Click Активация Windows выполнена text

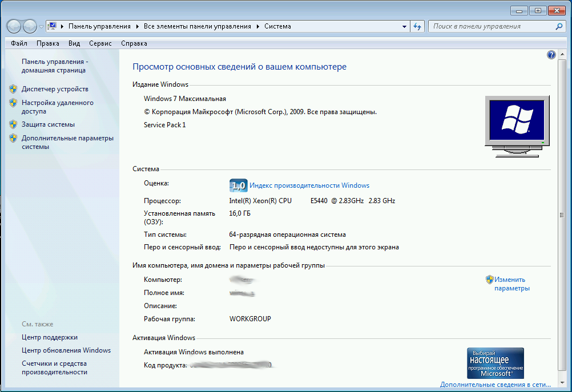click(194, 352)
